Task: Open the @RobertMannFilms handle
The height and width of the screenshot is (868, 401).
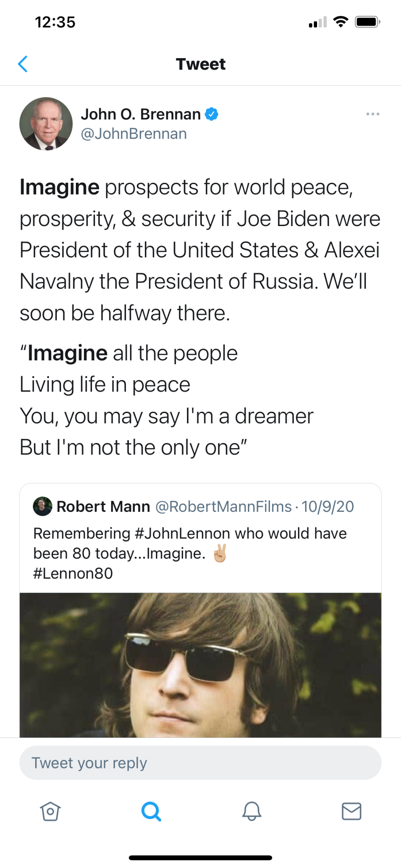Action: [x=223, y=506]
